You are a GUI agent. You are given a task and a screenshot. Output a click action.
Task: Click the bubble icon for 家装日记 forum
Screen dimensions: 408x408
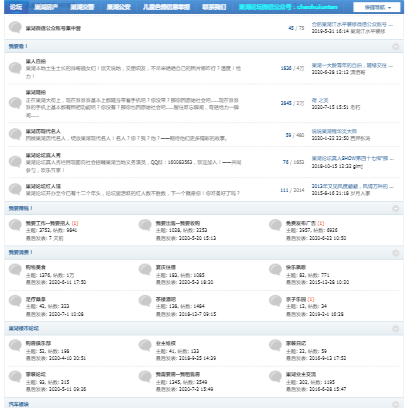(275, 345)
